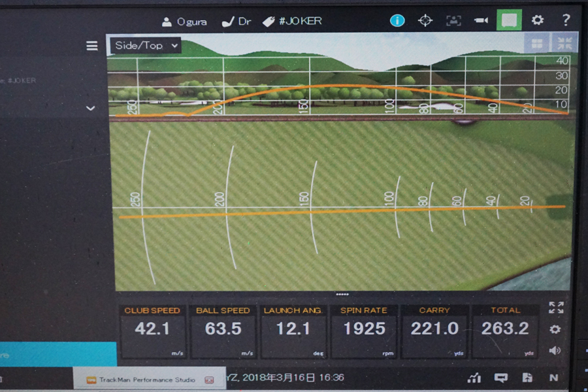The image size is (588, 392).
Task: Open the Side/Top view dropdown
Action: point(146,46)
